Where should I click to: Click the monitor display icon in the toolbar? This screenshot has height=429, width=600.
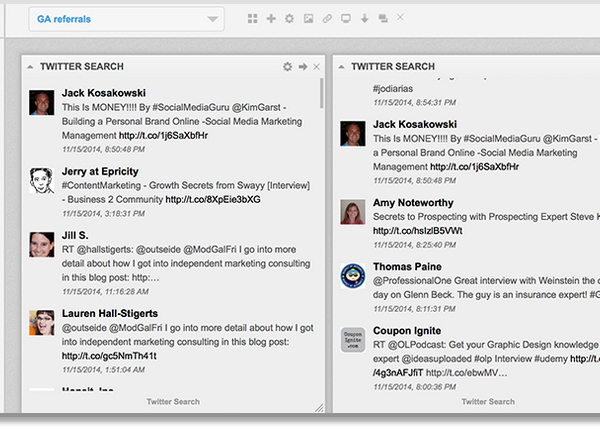tap(346, 19)
